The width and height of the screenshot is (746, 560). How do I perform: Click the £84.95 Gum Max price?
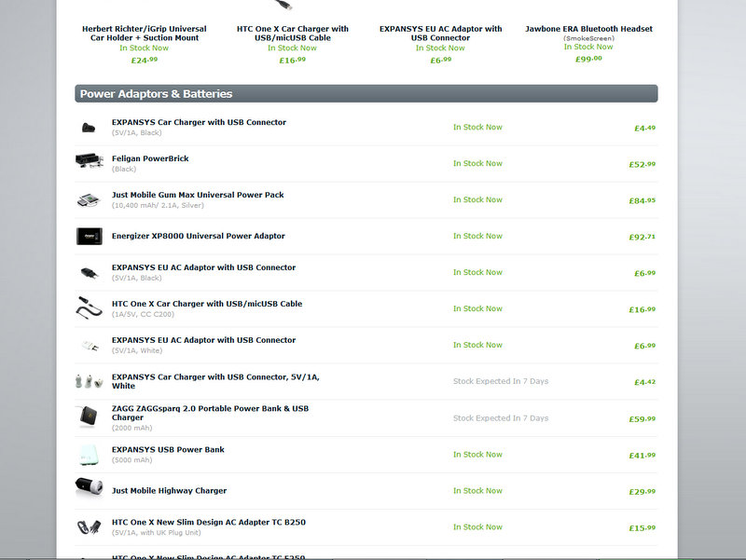(642, 200)
